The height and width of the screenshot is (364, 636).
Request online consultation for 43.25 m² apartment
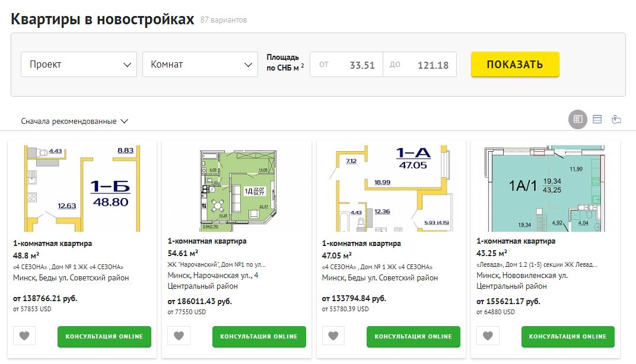tap(568, 336)
